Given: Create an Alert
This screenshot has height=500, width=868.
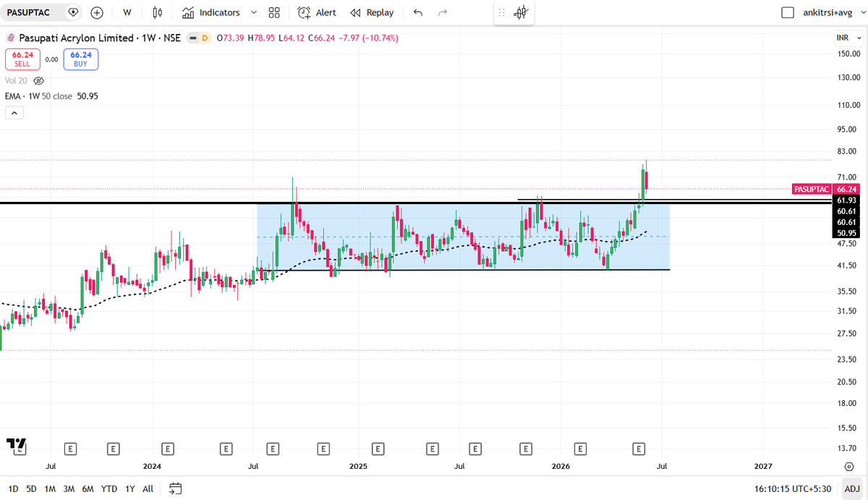Looking at the screenshot, I should tap(317, 13).
